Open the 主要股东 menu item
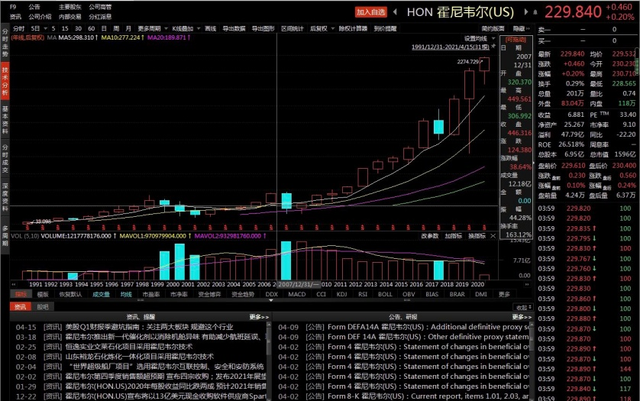Viewport: 640px width, 401px height. [x=70, y=7]
